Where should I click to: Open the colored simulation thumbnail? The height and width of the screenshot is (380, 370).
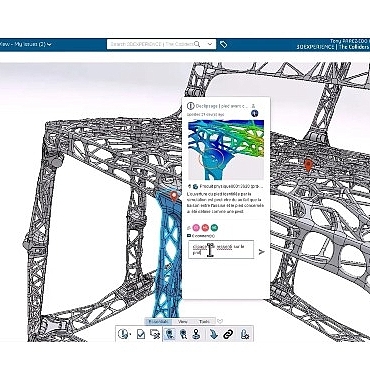[x=226, y=150]
